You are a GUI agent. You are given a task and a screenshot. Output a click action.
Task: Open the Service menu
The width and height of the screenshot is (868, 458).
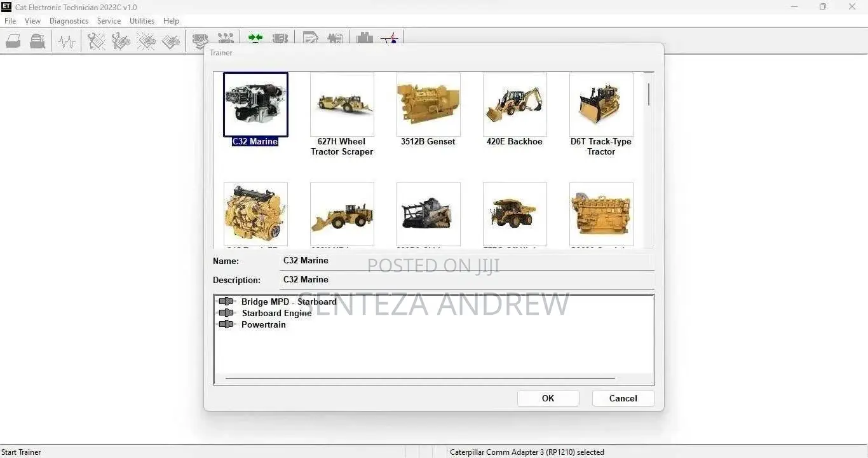[x=109, y=21]
